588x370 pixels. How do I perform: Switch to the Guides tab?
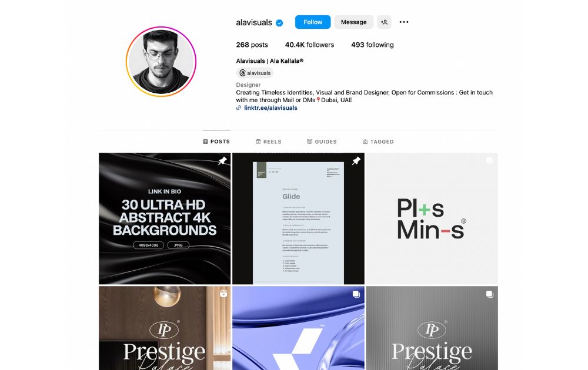pyautogui.click(x=322, y=142)
